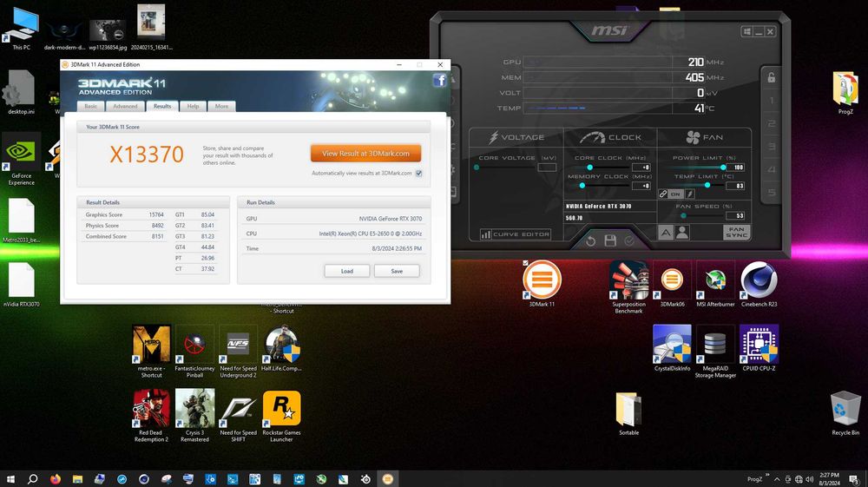Screen dimensions: 868x487
Task: Click the reset icon in MSI Afterburner
Action: [x=590, y=240]
